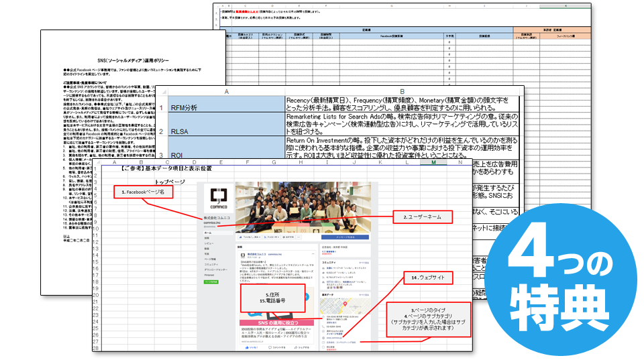The image size is (644, 362).
Task: Click the コメントする comment icon below post
Action: pos(277,348)
